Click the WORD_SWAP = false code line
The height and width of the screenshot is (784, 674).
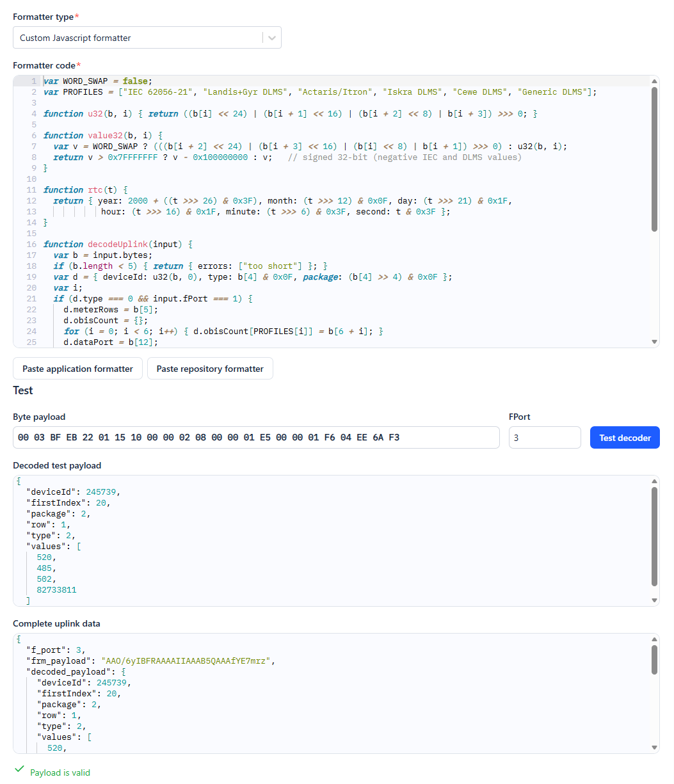[99, 81]
